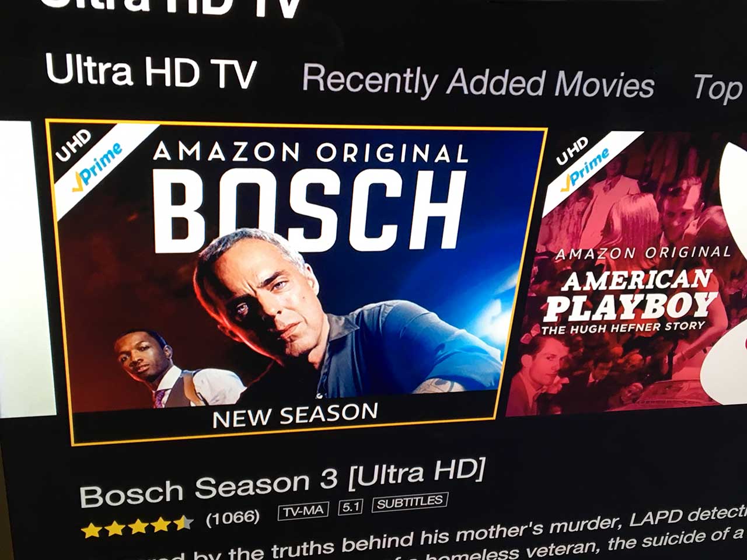
Task: Select the partially visible tile left of Bosch
Action: point(25,268)
